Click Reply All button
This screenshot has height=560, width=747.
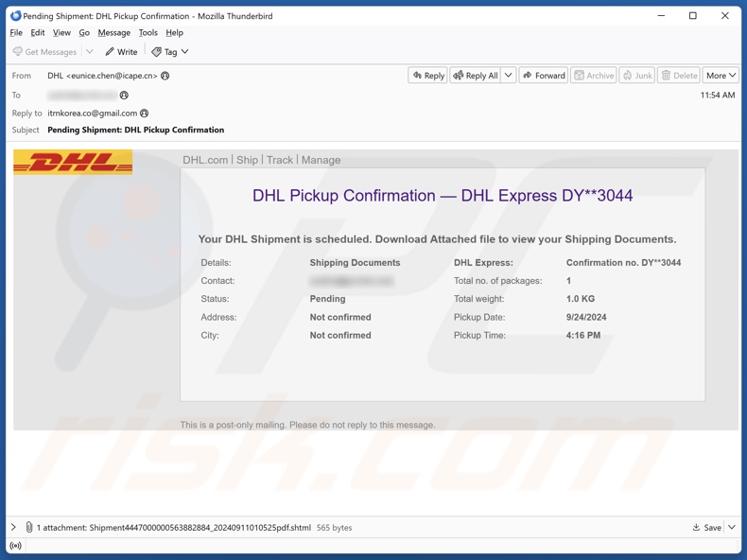[475, 76]
